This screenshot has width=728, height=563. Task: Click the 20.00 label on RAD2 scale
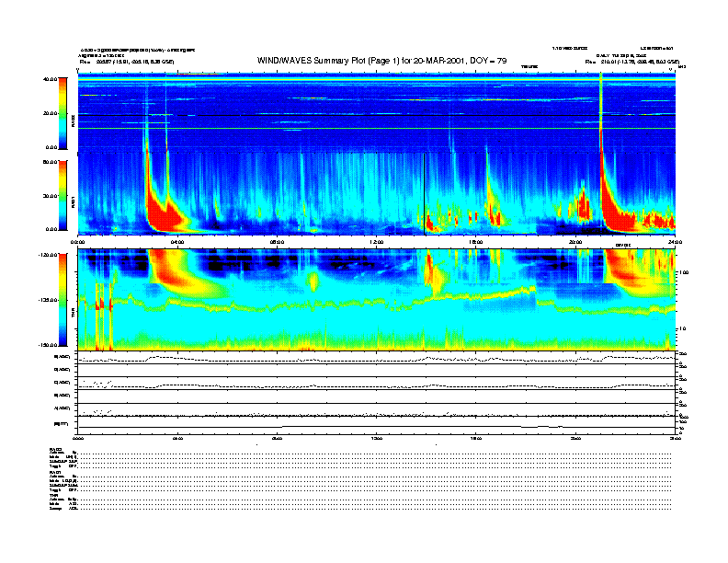tap(51, 113)
